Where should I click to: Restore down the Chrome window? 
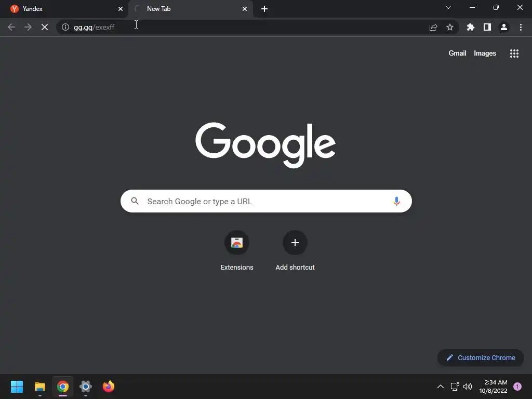496,7
